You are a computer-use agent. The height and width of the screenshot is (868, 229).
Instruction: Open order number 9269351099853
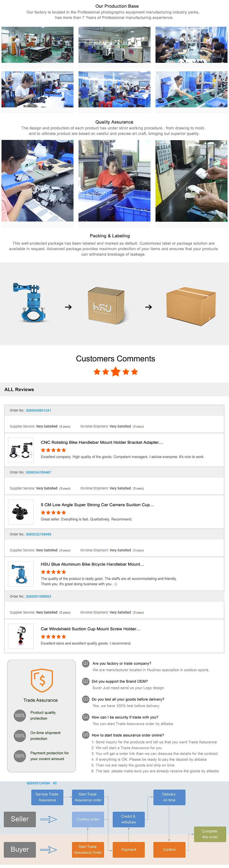pyautogui.click(x=38, y=596)
